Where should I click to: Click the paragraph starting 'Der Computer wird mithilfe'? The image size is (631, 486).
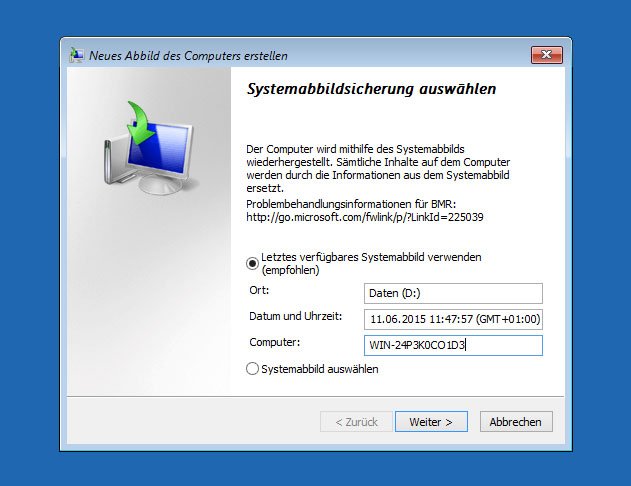[378, 169]
